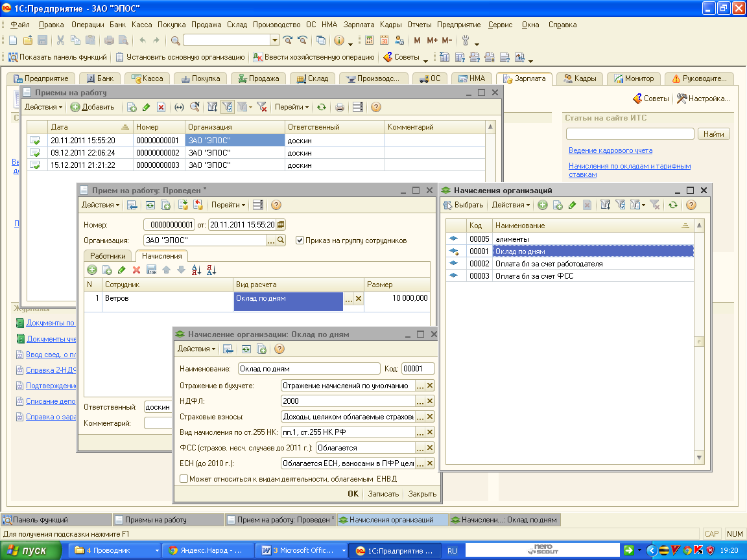Viewport: 747px width, 560px height.
Task: Switch to the Монитор panel tab
Action: point(634,78)
